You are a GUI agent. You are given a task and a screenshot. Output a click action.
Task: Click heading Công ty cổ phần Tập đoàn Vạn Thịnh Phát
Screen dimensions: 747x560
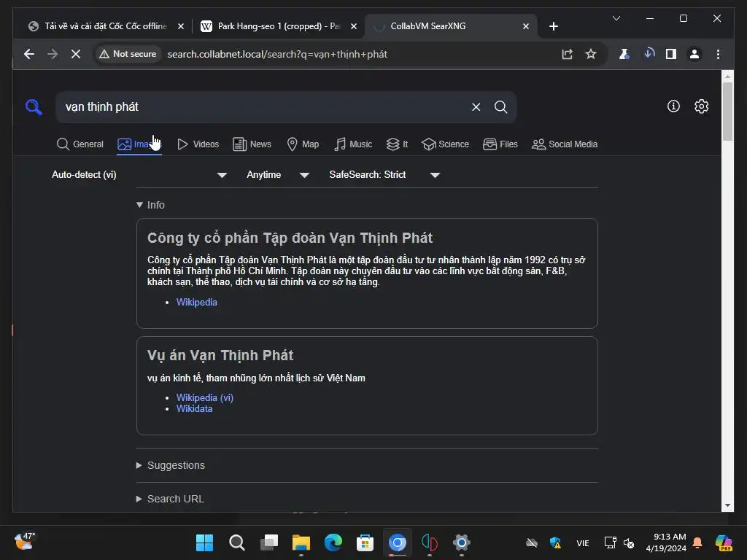point(290,238)
